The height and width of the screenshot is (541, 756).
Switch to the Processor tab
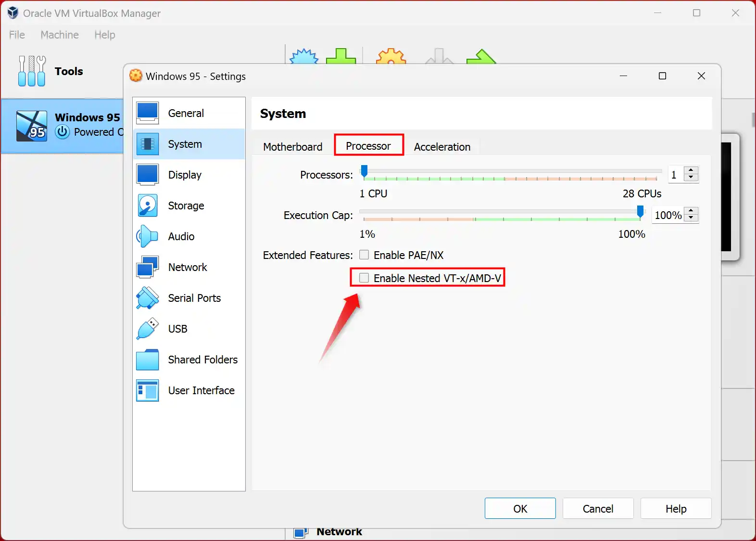tap(368, 146)
